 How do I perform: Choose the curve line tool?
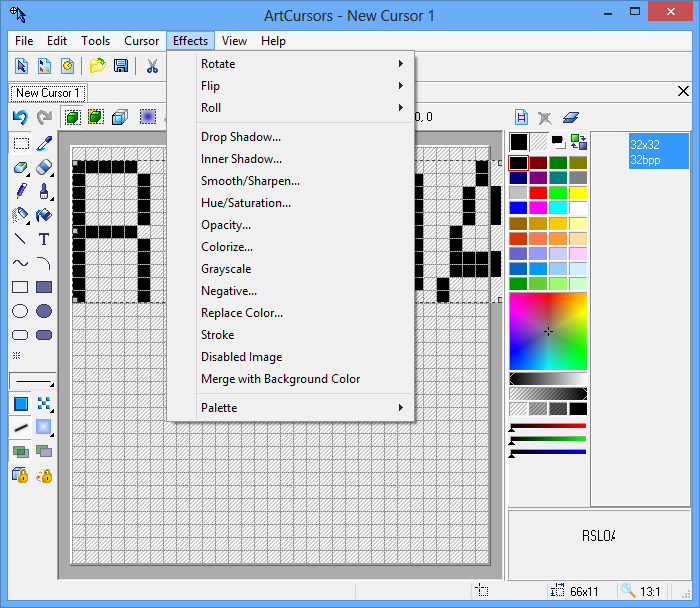pos(21,263)
